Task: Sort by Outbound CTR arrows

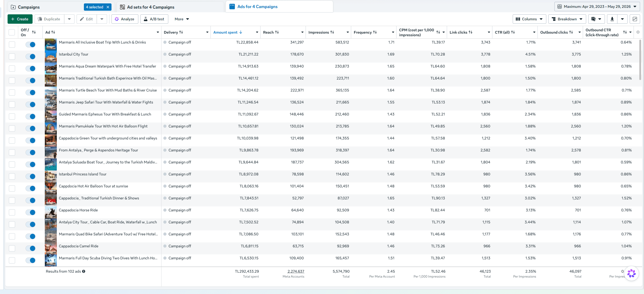Action: (x=625, y=32)
